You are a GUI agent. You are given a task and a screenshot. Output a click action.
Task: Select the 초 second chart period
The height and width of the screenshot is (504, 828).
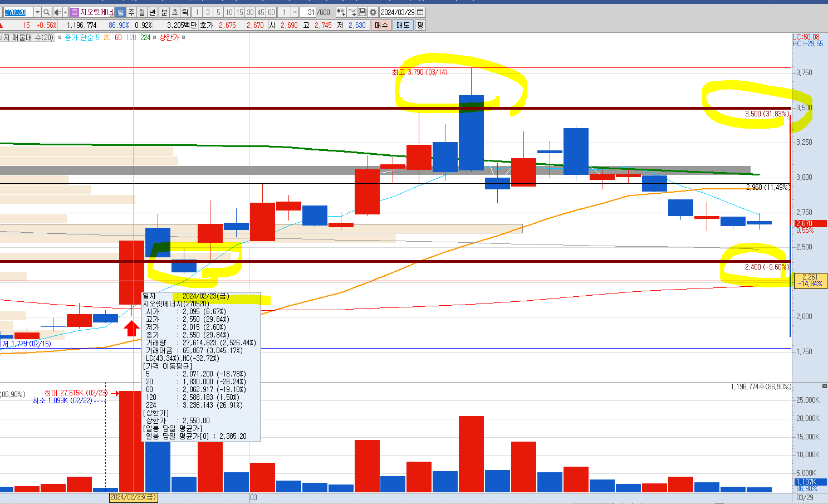coord(175,12)
